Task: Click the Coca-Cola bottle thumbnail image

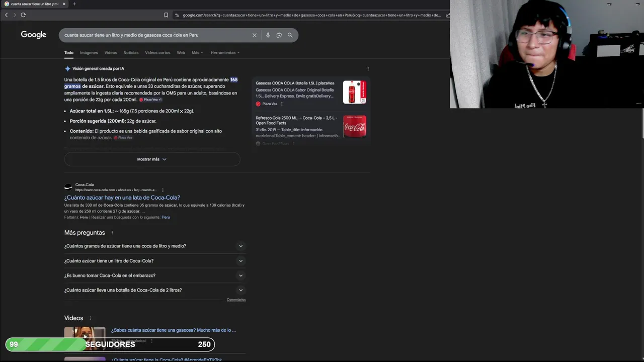Action: (355, 92)
